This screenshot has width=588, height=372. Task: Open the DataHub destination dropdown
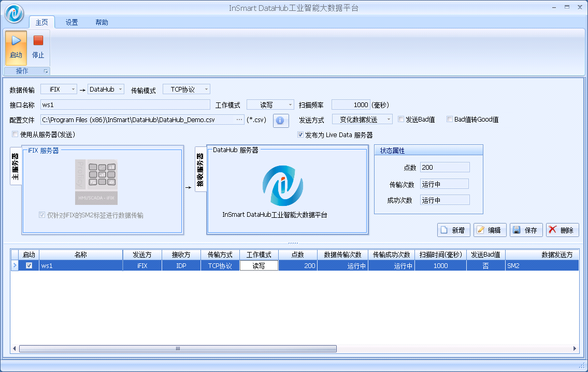(x=106, y=89)
